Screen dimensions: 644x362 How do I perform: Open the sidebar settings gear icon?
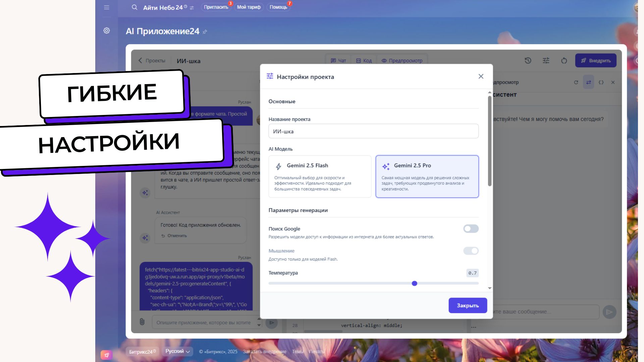(x=107, y=31)
